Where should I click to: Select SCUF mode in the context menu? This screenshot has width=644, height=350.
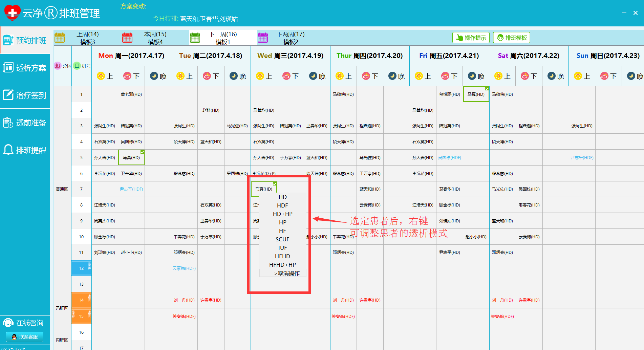pyautogui.click(x=282, y=239)
